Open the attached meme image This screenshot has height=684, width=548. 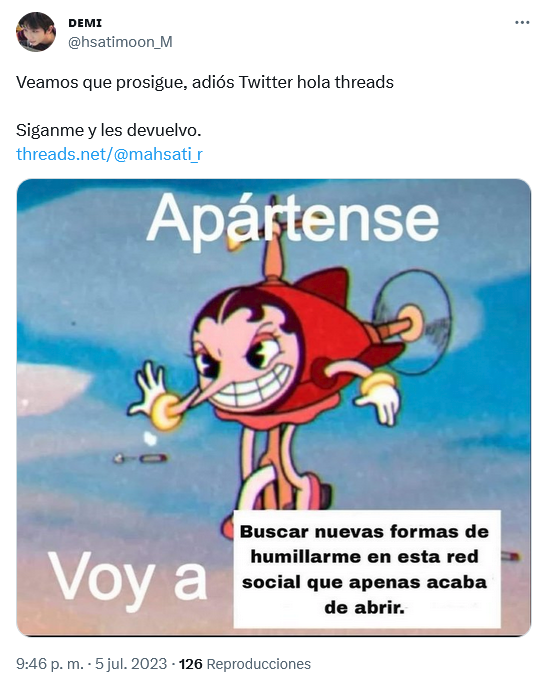click(x=274, y=407)
